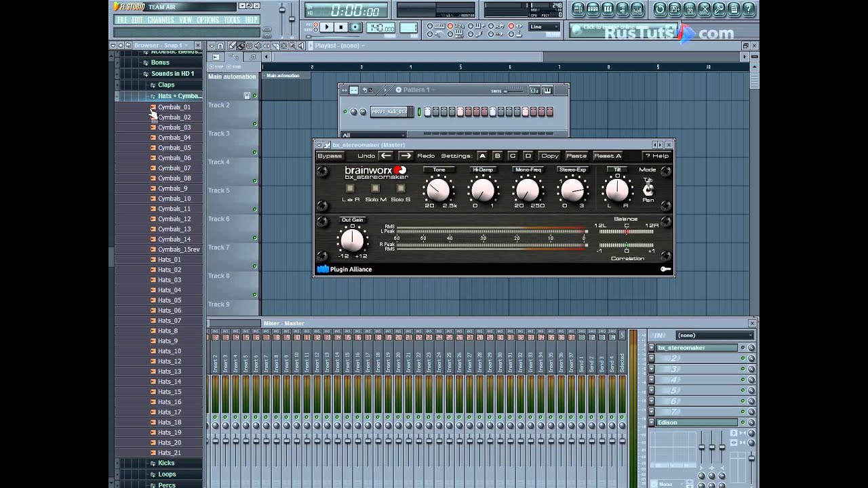
Task: Click the help question mark icon in top toolbar
Action: [x=749, y=9]
